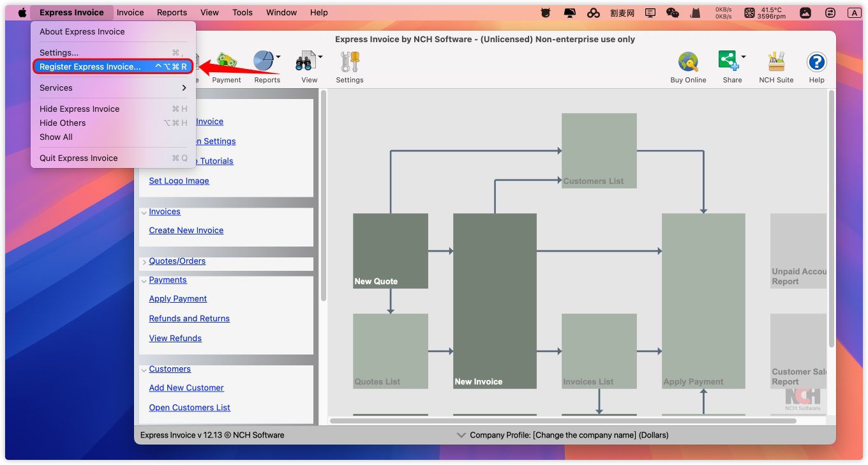Viewport: 868px width, 465px height.
Task: Click the Create New Invoice link
Action: [x=186, y=231]
